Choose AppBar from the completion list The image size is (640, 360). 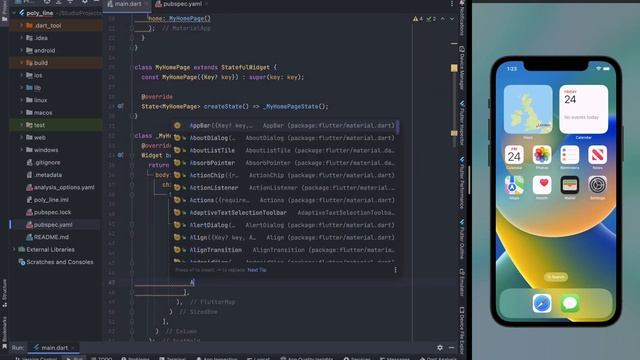point(284,126)
